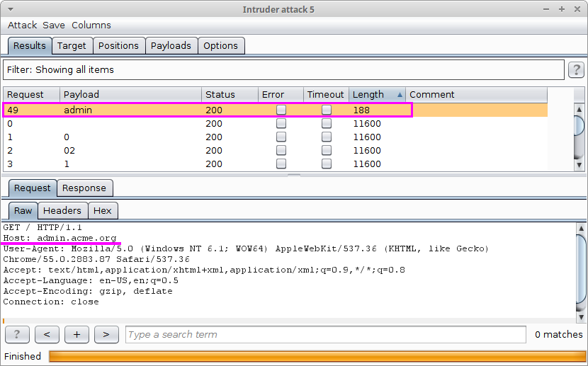Click the Length column sort arrow

tap(400, 95)
